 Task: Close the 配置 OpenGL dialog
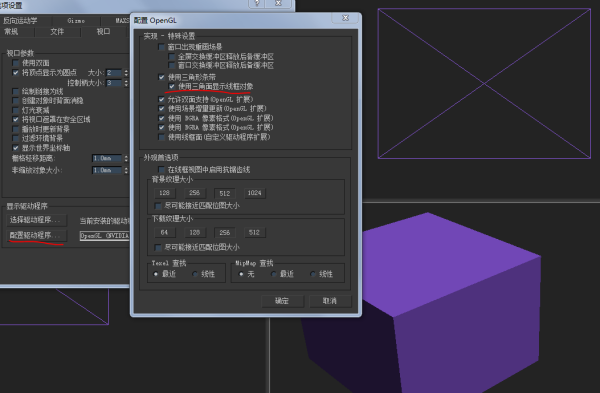click(345, 18)
